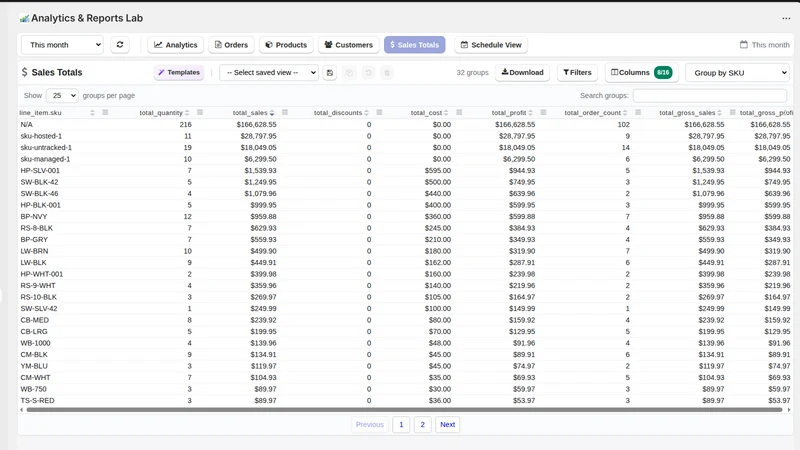Screen dimensions: 800x450
Task: Switch to the Products tab
Action: [x=286, y=45]
